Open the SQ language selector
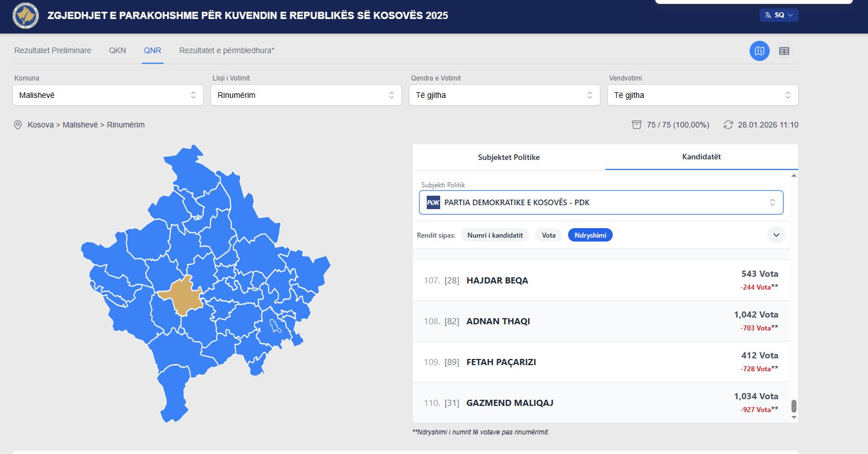Screen dimensions: 868x454 click(x=779, y=15)
